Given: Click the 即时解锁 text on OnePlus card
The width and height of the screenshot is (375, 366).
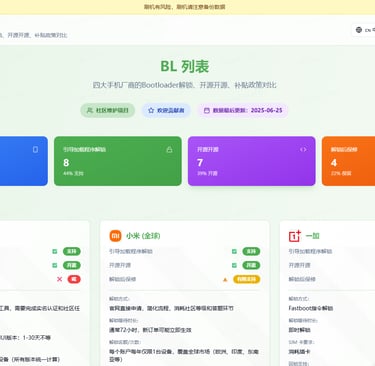Looking at the screenshot, I should point(299,330).
